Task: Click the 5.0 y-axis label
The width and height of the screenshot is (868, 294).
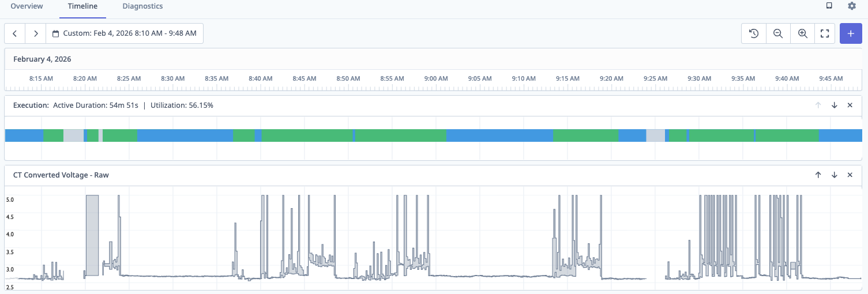Action: (x=10, y=199)
